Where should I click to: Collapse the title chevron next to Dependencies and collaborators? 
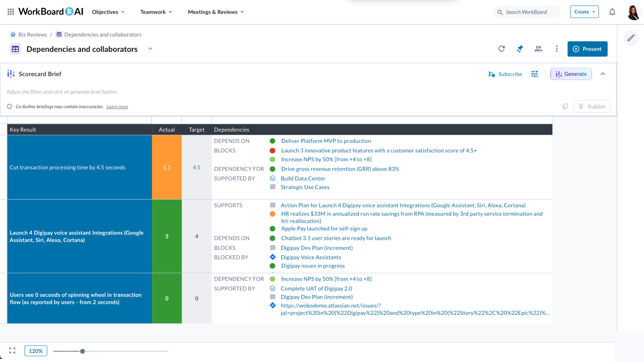pos(150,49)
